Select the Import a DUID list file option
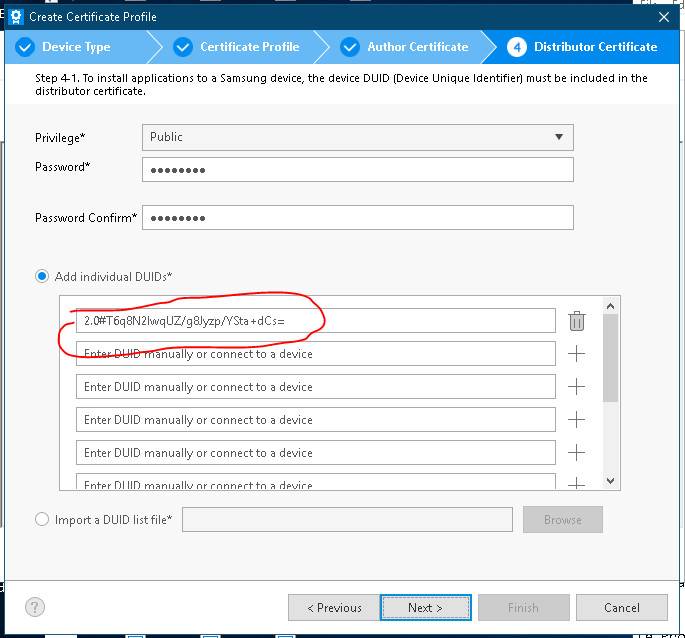The width and height of the screenshot is (685, 638). [42, 520]
